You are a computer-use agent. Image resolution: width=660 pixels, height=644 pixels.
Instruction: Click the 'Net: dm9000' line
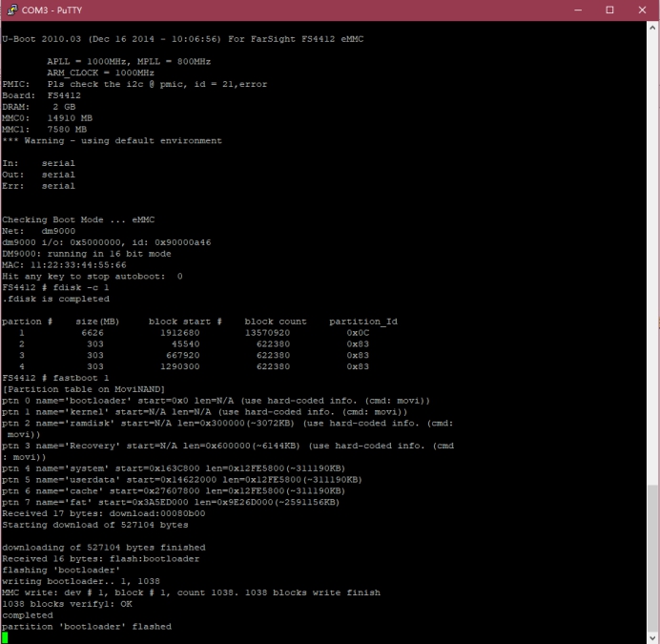coord(39,231)
